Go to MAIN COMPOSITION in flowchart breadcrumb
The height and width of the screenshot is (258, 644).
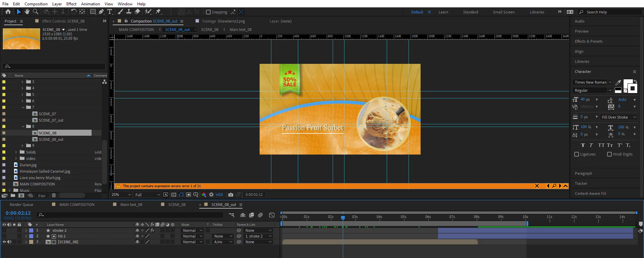click(136, 30)
